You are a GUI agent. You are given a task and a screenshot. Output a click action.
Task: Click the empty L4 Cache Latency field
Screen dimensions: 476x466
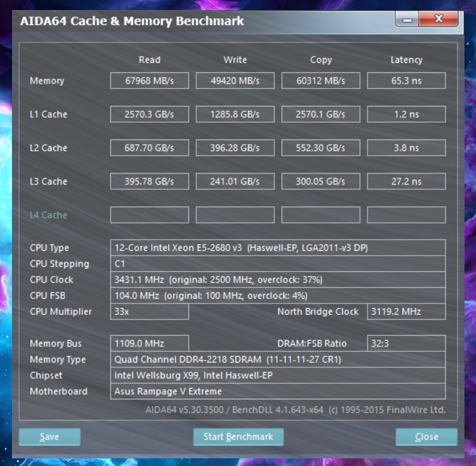click(x=406, y=215)
